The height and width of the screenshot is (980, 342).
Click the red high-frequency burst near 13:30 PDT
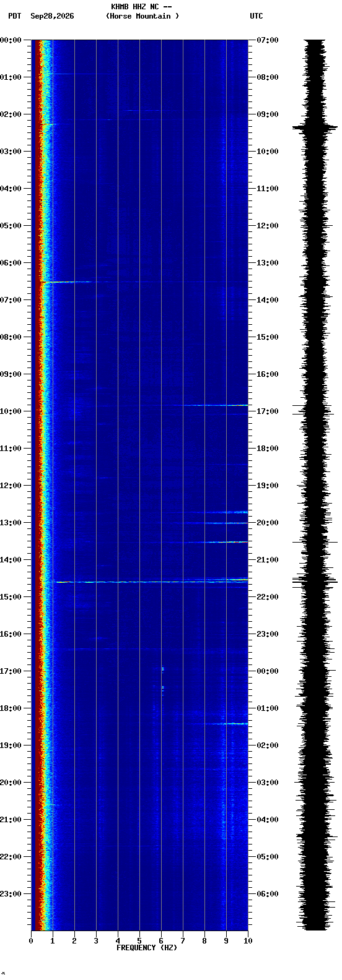pos(226,542)
